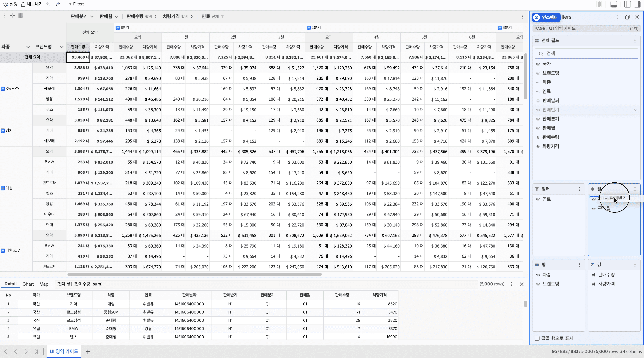644x358 pixels.
Task: Switch to the Chart tab
Action: point(28,284)
